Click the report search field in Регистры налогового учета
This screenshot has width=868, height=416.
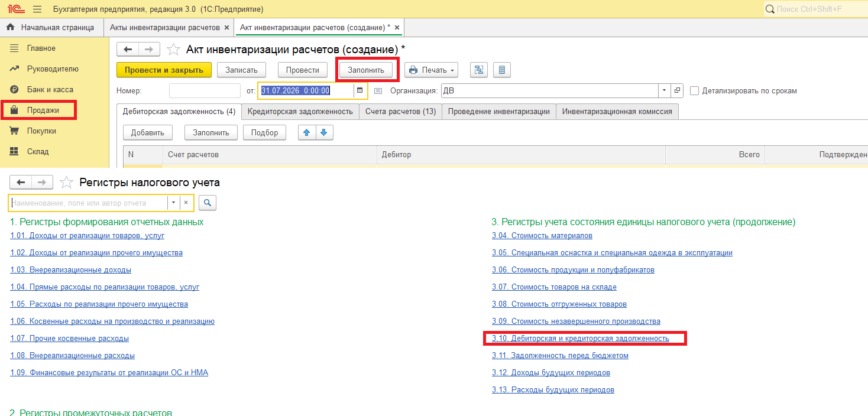(88, 203)
